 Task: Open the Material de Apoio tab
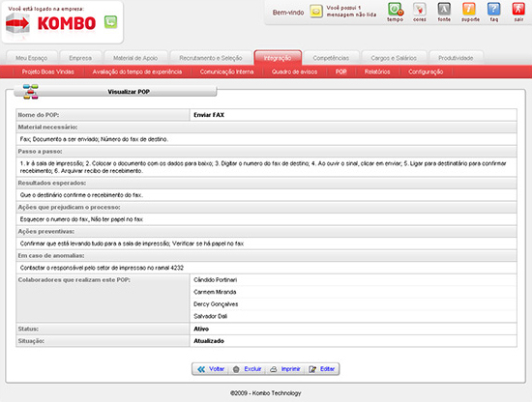(x=135, y=58)
